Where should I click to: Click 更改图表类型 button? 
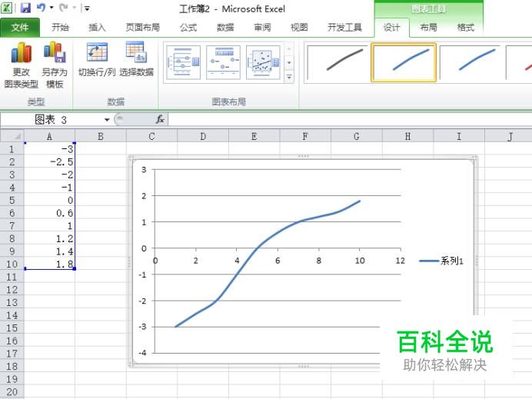[x=21, y=65]
